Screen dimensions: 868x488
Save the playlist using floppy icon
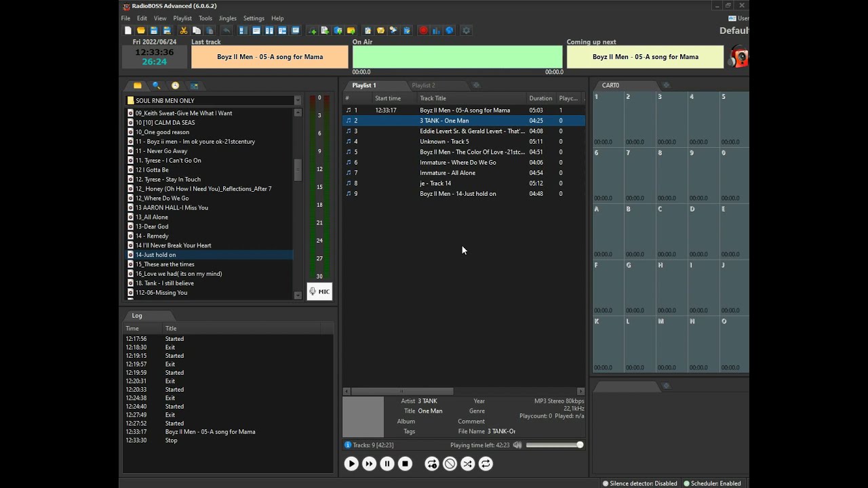[154, 30]
